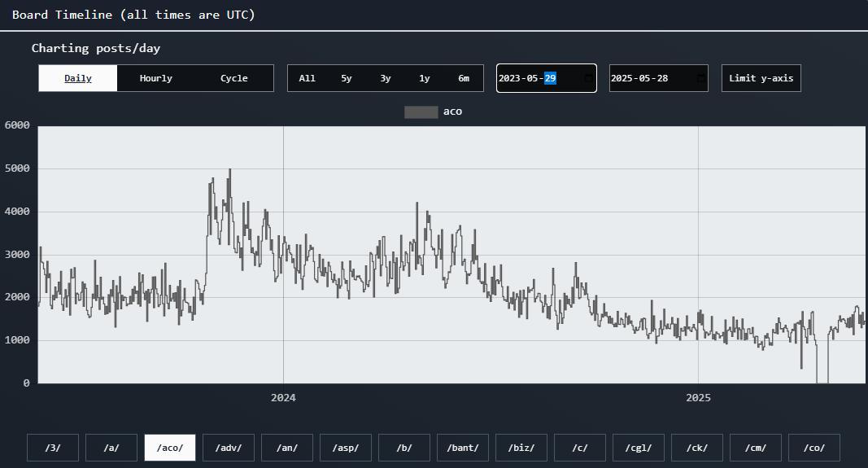Open calendar picker icon in end date field
Screen dimensions: 868x468
pyautogui.click(x=700, y=78)
